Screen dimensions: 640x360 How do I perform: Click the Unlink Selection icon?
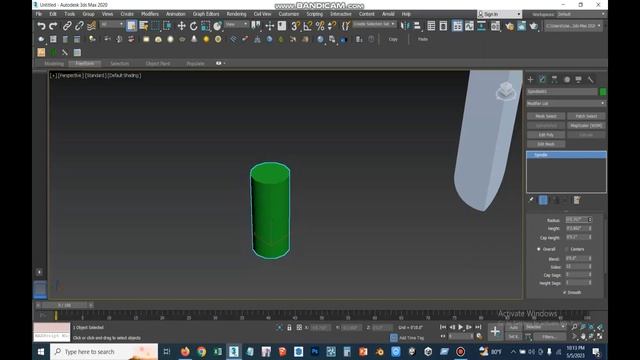tap(79, 26)
